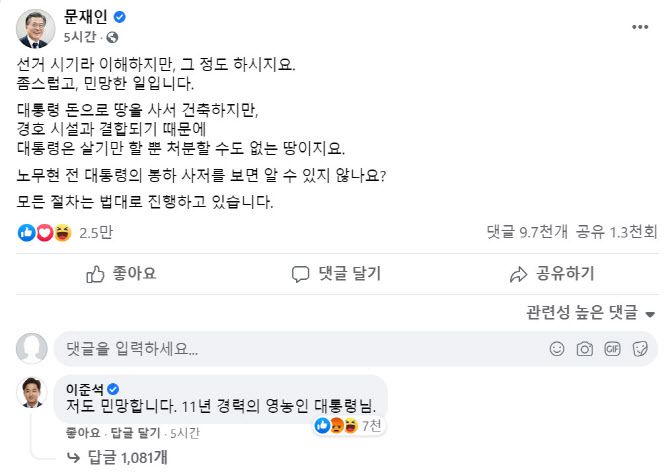Click the thumbs-up 좋아요 button on post
The image size is (670, 476).
120,273
